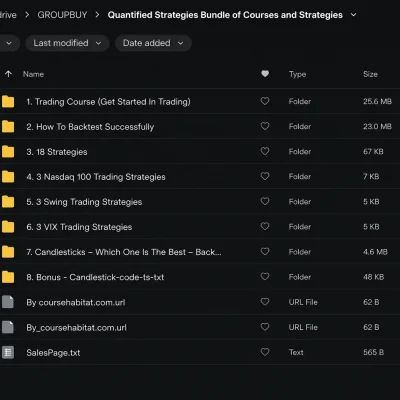Viewport: 400px width, 400px height.
Task: Click the current folder title in breadcrumb
Action: tap(225, 15)
